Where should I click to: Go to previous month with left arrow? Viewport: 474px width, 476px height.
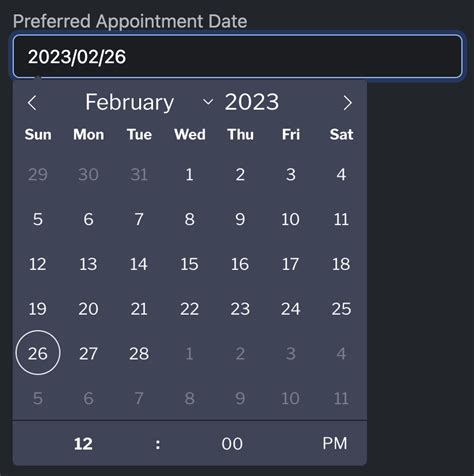point(32,103)
